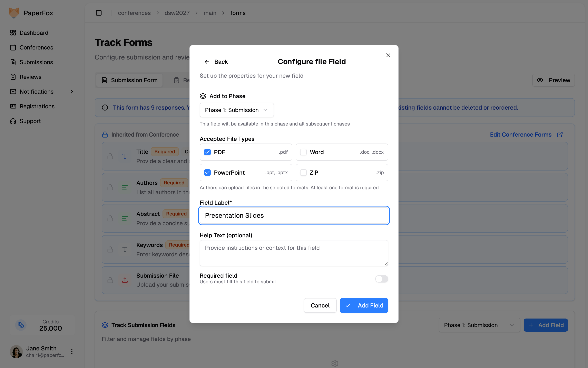Click the lock icon on the Title row
Viewport: 588px width, 368px height.
click(x=110, y=156)
